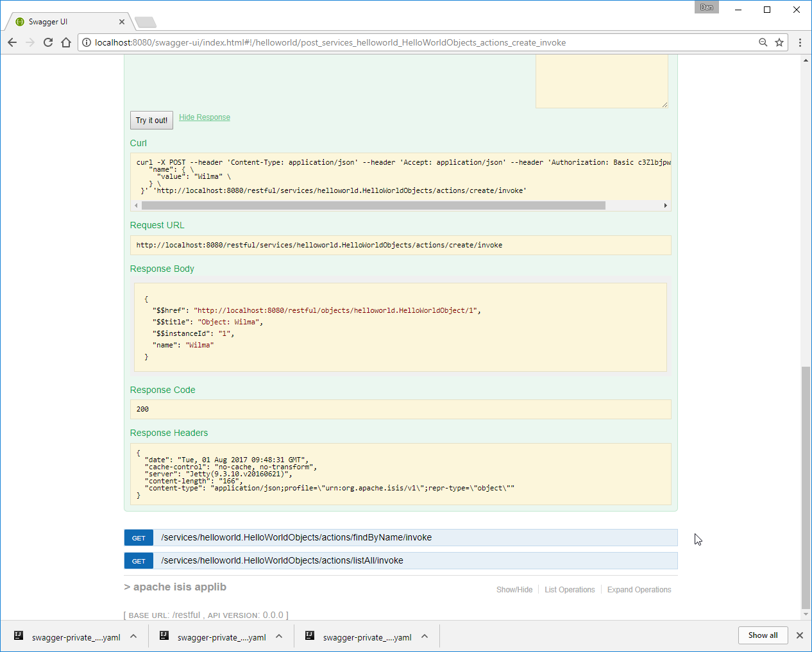Expand the findByName GET operation
Screen dimensions: 812x652
tap(296, 537)
